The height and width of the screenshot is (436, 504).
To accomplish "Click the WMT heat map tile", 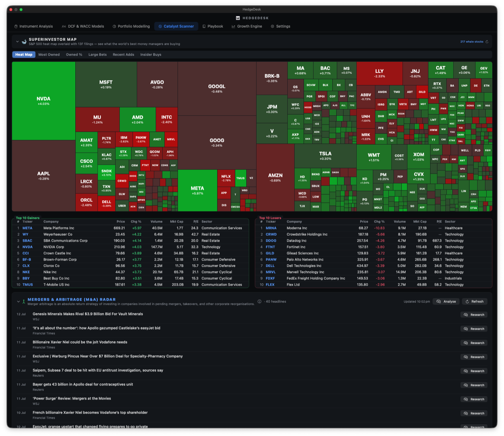I will (x=374, y=157).
